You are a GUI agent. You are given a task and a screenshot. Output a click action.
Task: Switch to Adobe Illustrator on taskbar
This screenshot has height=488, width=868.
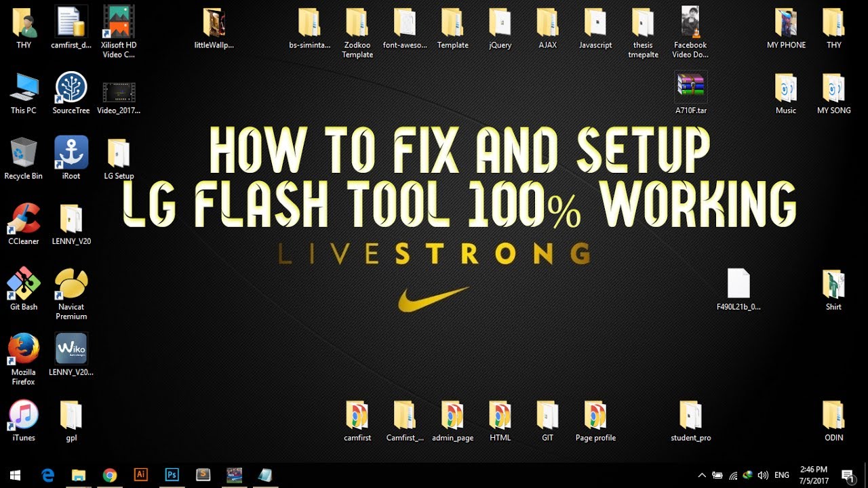tap(141, 475)
